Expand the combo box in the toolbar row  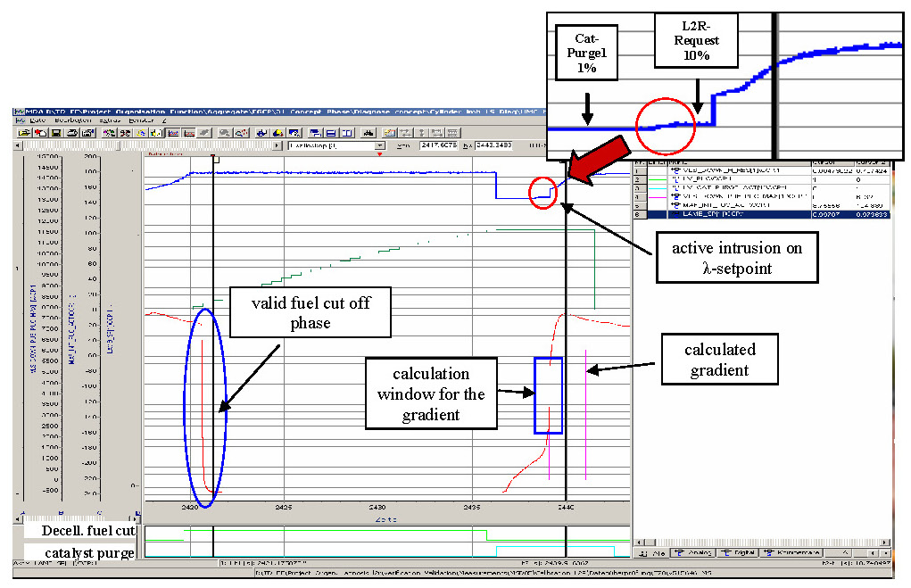[x=380, y=145]
